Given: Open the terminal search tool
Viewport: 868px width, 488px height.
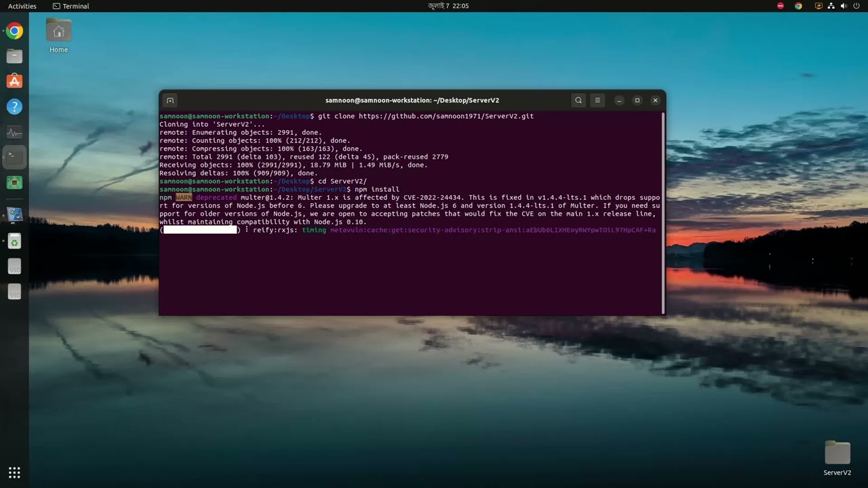Looking at the screenshot, I should 578,100.
